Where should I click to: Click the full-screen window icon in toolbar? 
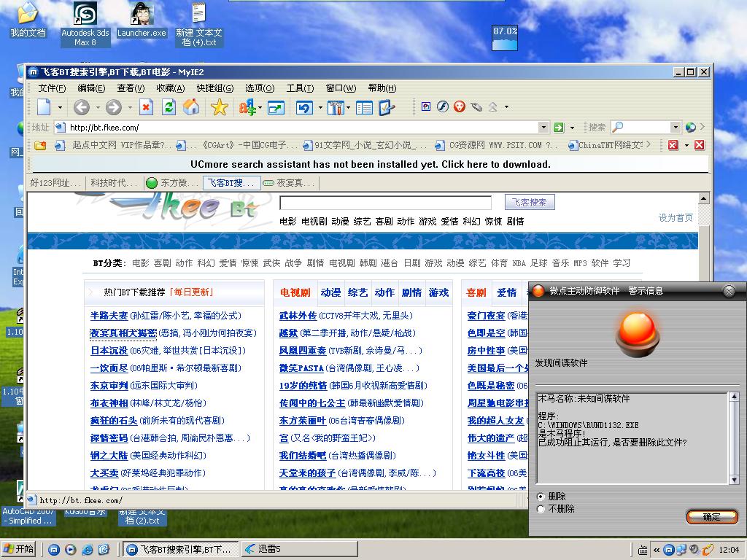(x=276, y=108)
